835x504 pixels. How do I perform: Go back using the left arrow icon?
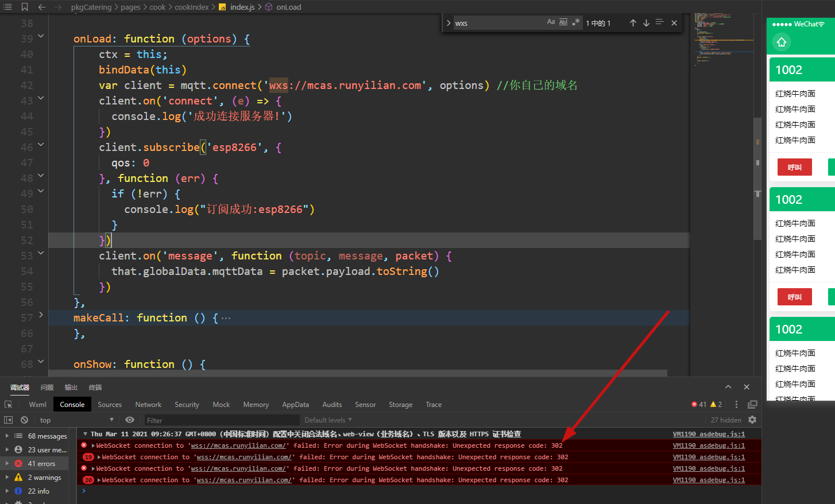point(42,7)
